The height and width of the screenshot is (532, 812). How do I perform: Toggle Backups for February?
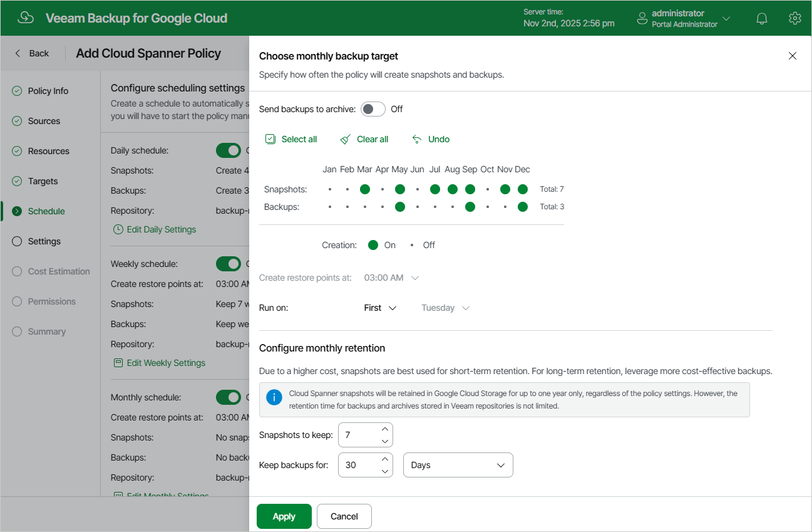[347, 207]
